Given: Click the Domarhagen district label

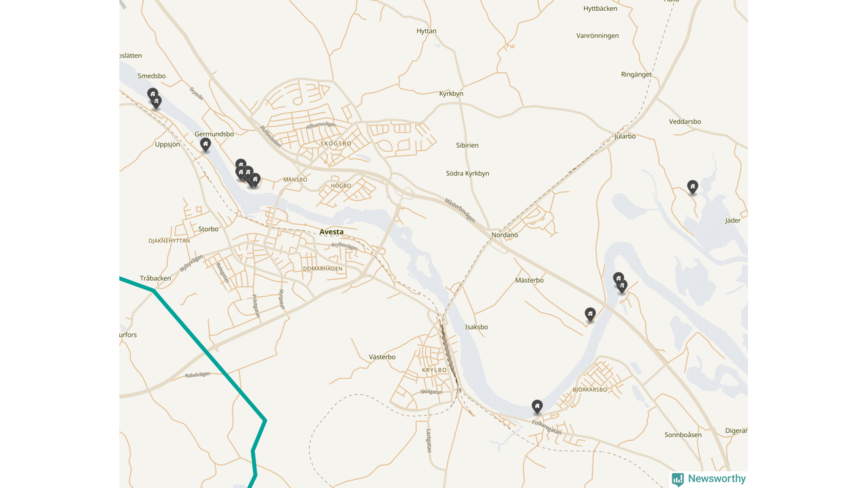Looking at the screenshot, I should coord(323,268).
